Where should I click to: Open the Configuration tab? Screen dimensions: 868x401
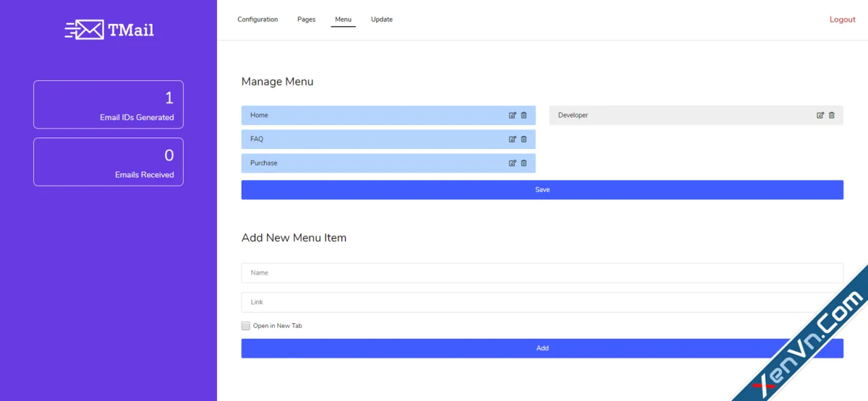(x=258, y=20)
